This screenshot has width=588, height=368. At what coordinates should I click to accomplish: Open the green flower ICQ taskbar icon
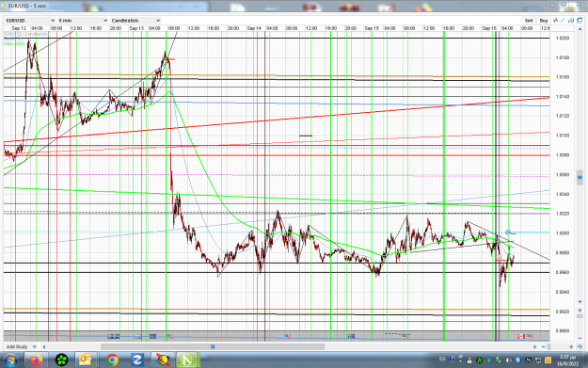click(x=61, y=360)
